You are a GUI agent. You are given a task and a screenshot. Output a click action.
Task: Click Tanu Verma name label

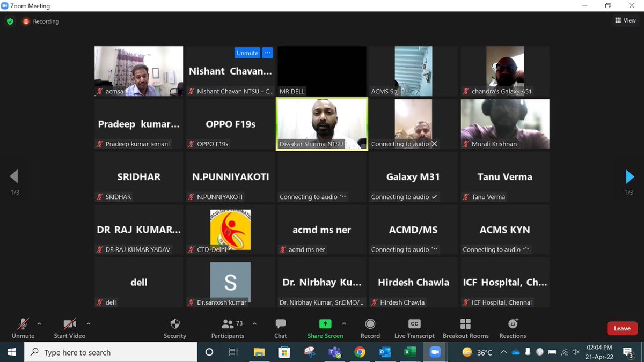coord(488,197)
